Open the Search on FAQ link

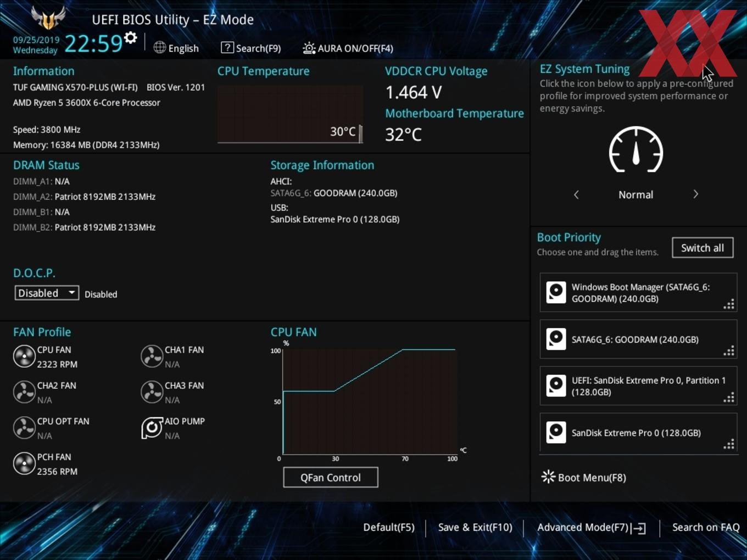706,527
